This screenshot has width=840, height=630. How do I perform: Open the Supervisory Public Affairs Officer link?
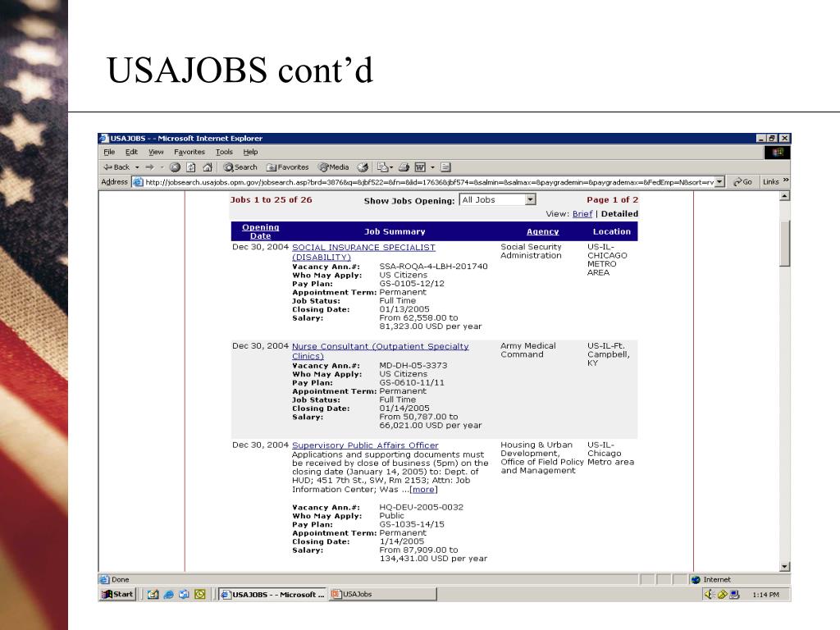click(x=365, y=445)
